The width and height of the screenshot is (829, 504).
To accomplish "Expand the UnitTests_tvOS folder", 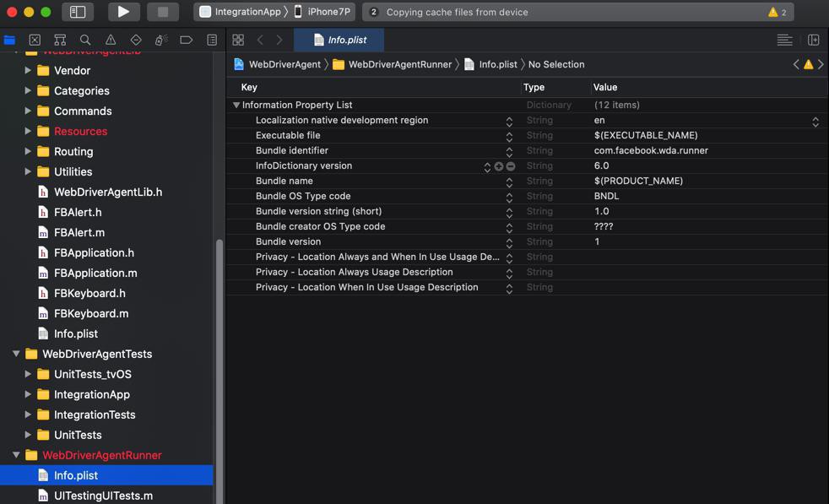I will click(x=28, y=374).
